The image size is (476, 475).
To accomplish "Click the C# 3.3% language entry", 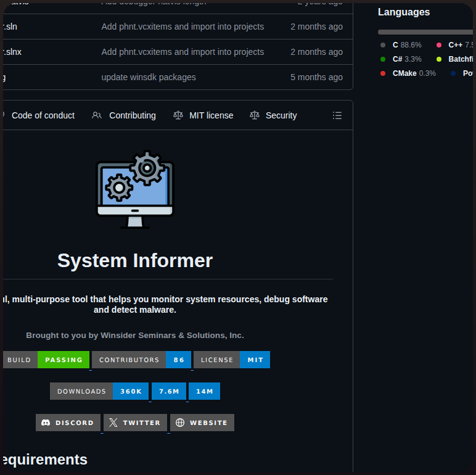I will [x=401, y=59].
